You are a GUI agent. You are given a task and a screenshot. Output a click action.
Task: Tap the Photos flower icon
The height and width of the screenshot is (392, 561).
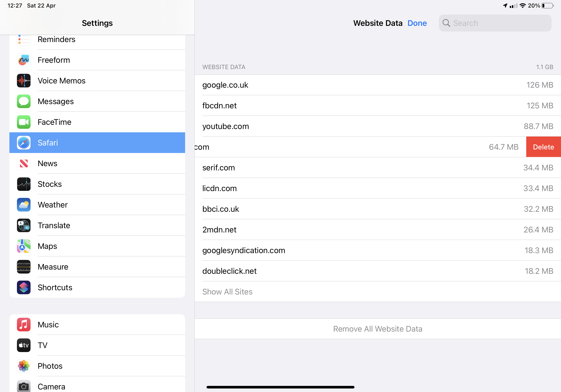[x=24, y=366]
